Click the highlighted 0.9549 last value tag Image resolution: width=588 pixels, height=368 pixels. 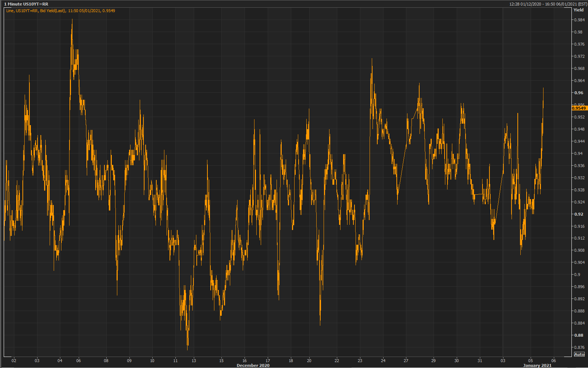point(579,108)
